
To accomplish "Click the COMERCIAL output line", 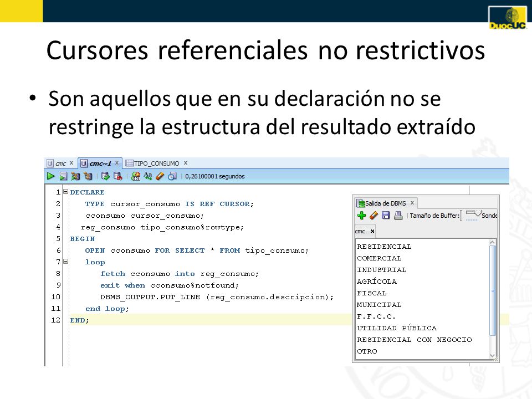I will point(379,258).
